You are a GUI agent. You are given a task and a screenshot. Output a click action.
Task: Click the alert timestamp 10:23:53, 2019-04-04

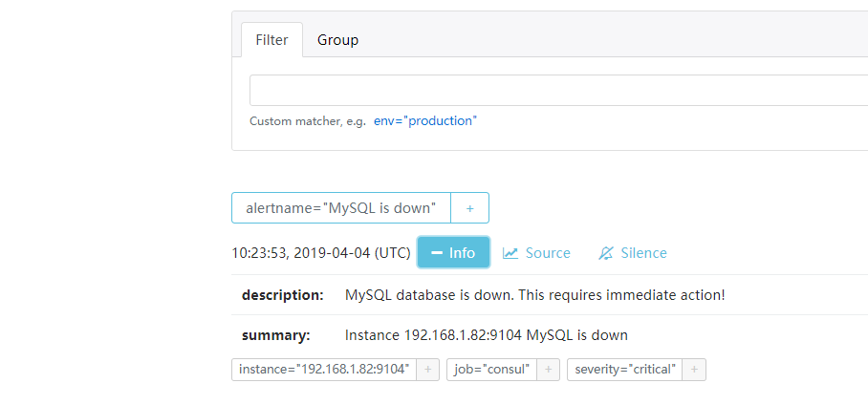pyautogui.click(x=321, y=253)
